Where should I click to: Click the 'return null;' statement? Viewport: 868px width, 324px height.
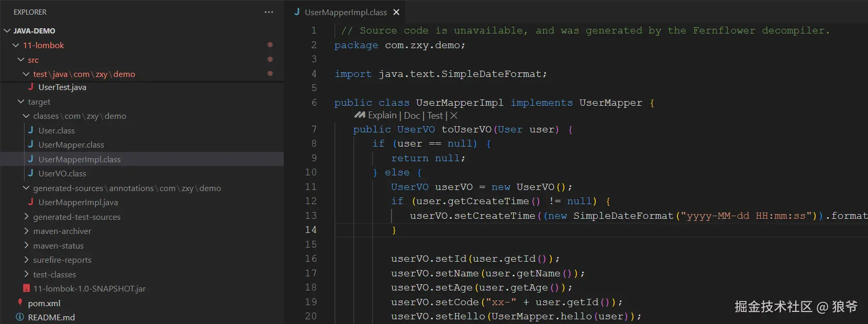(x=428, y=158)
